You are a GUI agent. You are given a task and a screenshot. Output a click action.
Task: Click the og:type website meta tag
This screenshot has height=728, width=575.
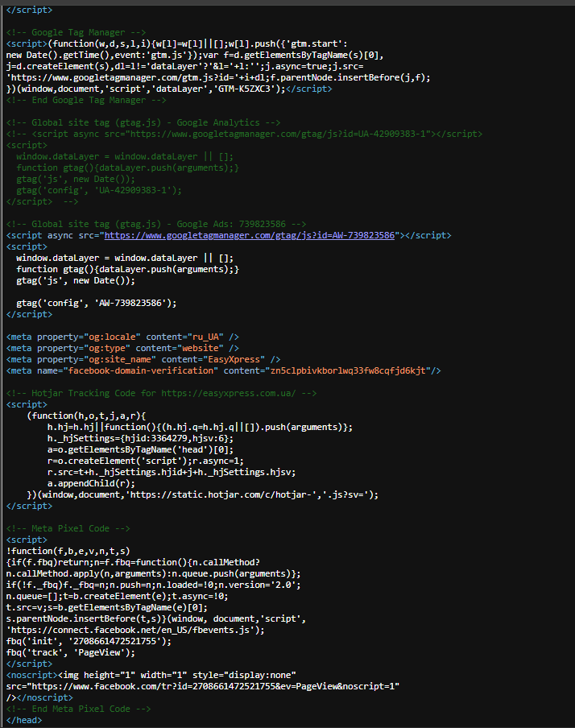pyautogui.click(x=122, y=348)
